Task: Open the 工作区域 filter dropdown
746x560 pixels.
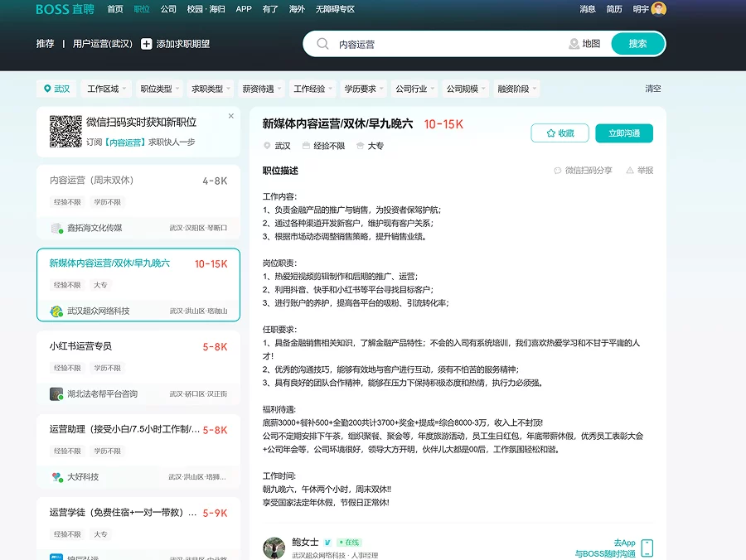Action: tap(106, 89)
